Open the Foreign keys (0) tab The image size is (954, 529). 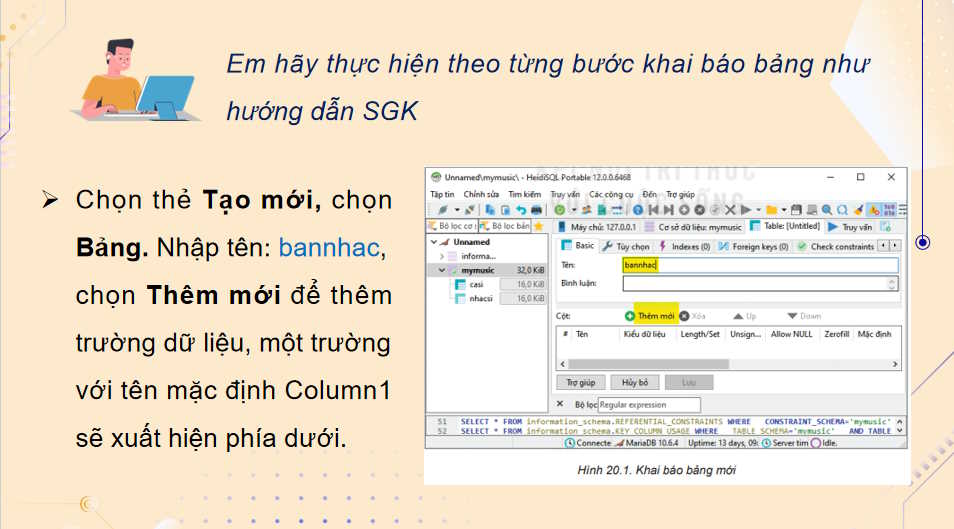point(753,247)
